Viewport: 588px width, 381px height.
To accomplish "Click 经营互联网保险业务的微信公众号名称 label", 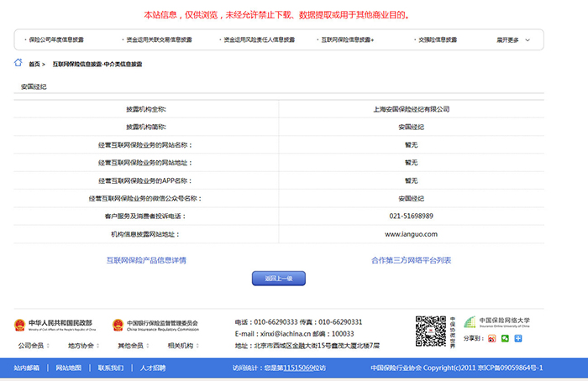I will tap(145, 199).
